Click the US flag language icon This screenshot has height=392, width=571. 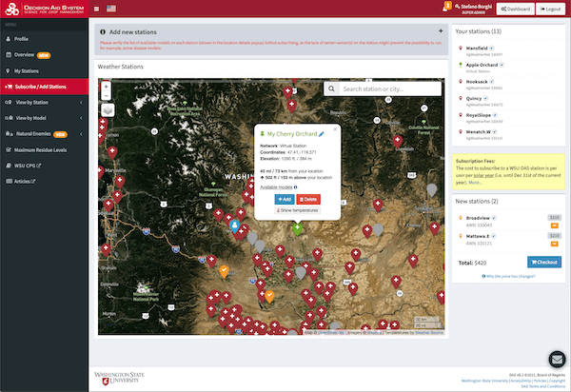pos(112,9)
